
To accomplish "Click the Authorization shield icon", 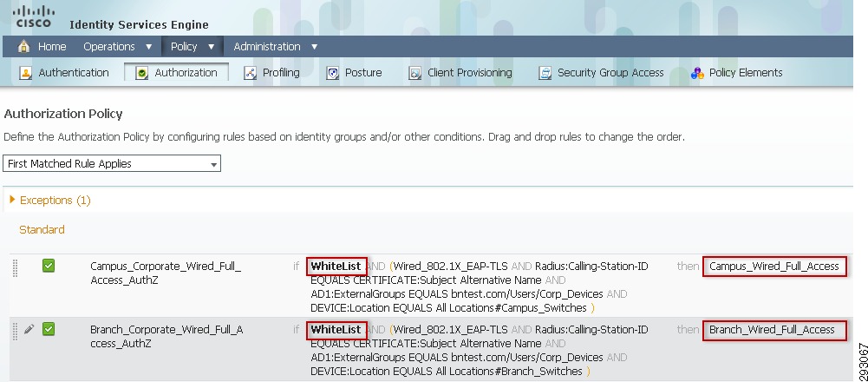I will coord(141,73).
